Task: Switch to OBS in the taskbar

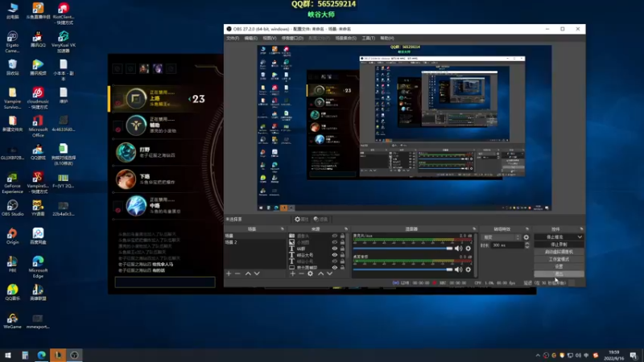Action: (74, 355)
